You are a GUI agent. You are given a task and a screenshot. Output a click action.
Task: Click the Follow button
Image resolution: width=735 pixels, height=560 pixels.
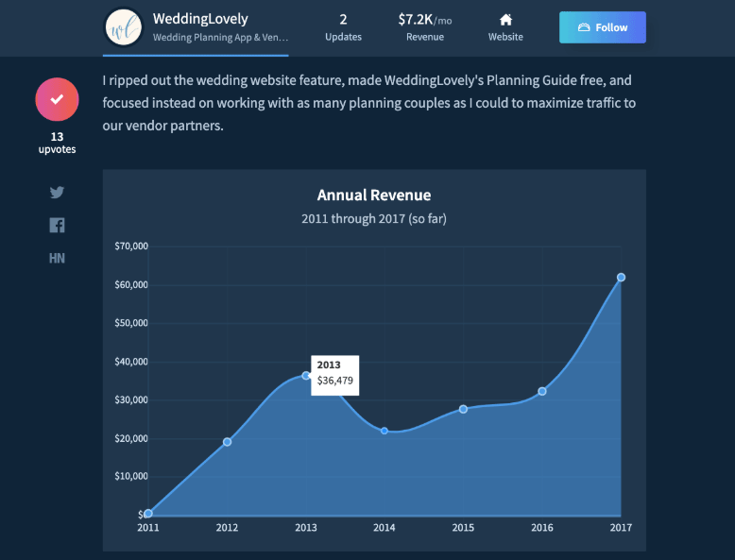coord(603,27)
